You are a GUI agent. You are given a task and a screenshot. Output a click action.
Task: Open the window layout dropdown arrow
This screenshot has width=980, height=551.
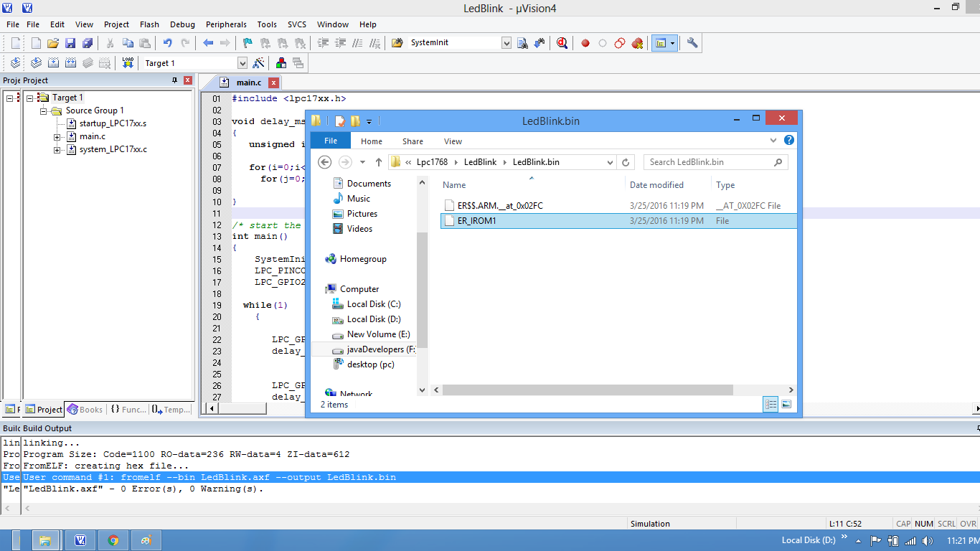pos(673,43)
